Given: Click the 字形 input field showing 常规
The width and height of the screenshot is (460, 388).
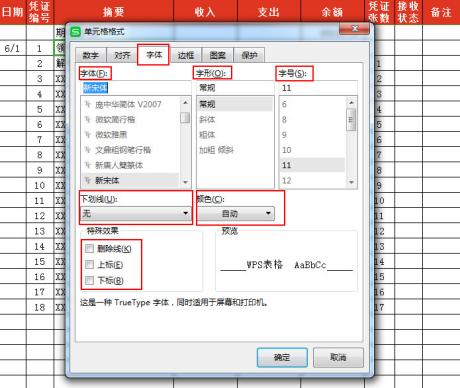Looking at the screenshot, I should tap(235, 88).
